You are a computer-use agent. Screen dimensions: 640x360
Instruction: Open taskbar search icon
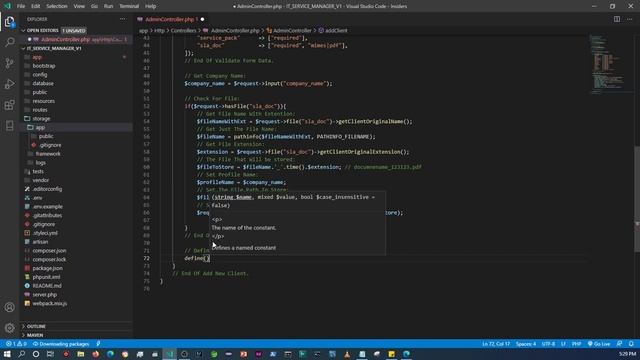point(21,354)
